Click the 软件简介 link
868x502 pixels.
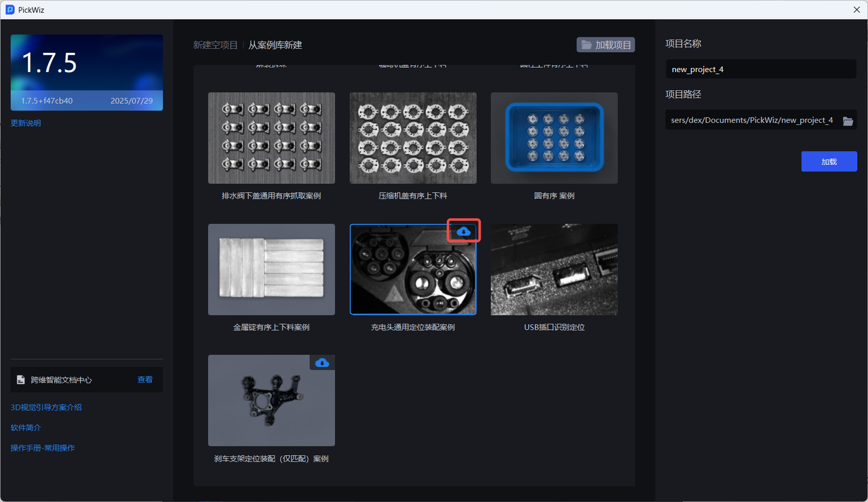click(26, 428)
